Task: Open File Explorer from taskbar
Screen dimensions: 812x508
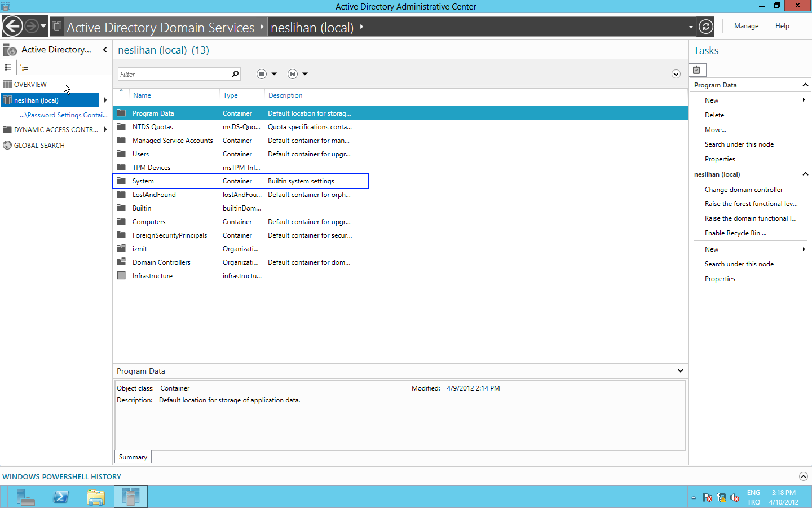Action: [x=96, y=497]
